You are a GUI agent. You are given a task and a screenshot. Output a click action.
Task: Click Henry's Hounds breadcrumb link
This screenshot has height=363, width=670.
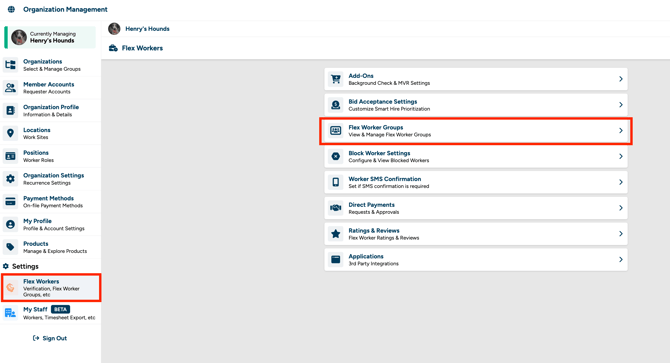[x=147, y=29]
